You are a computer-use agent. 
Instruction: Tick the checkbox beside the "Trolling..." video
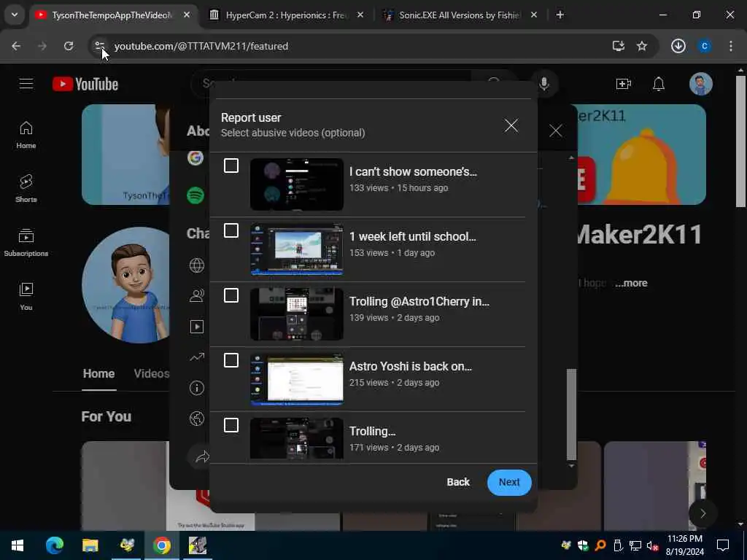coord(231,425)
